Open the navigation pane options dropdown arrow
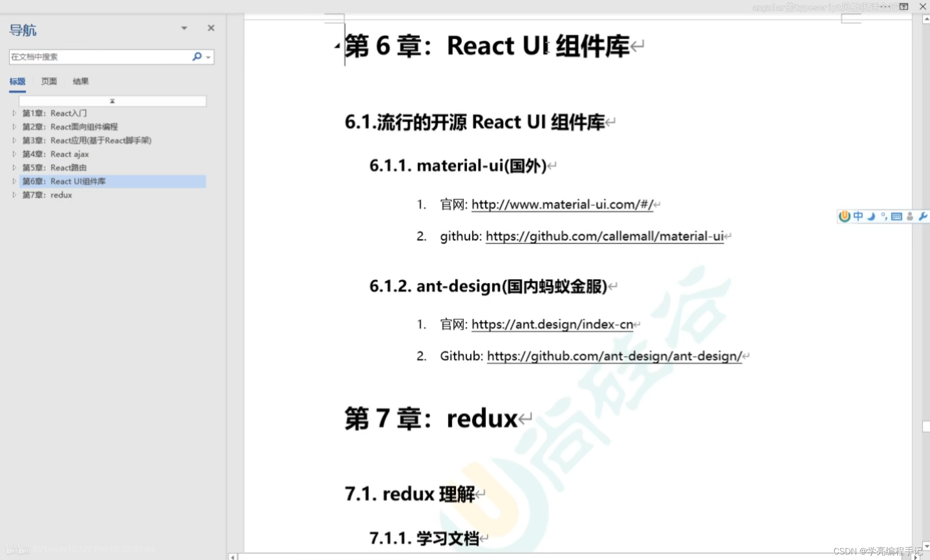Viewport: 930px width, 560px height. coord(184,28)
